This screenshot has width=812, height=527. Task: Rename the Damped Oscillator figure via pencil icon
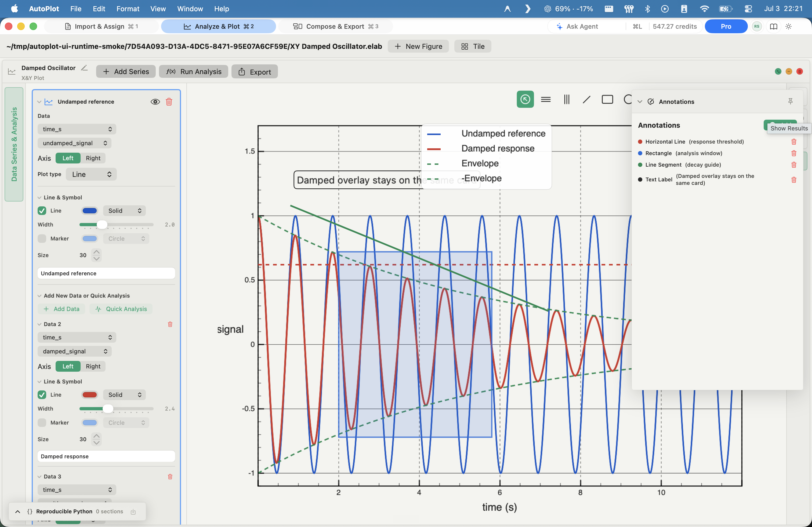[x=84, y=68]
